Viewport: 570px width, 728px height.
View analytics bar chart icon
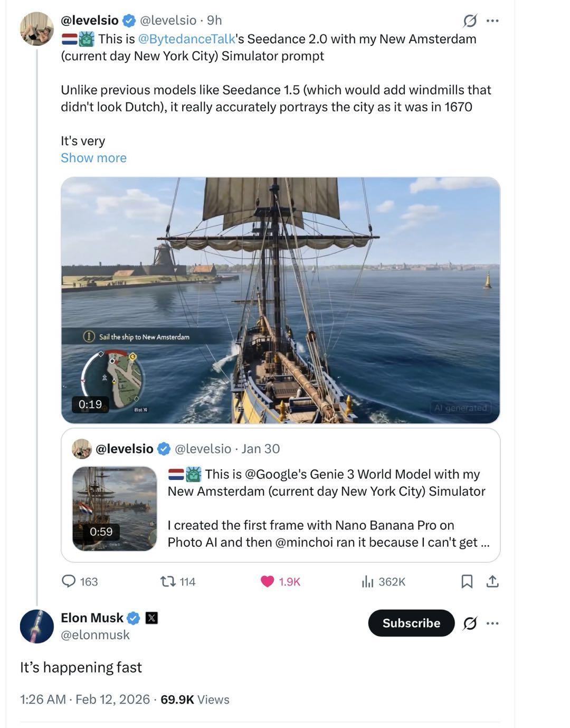(367, 581)
